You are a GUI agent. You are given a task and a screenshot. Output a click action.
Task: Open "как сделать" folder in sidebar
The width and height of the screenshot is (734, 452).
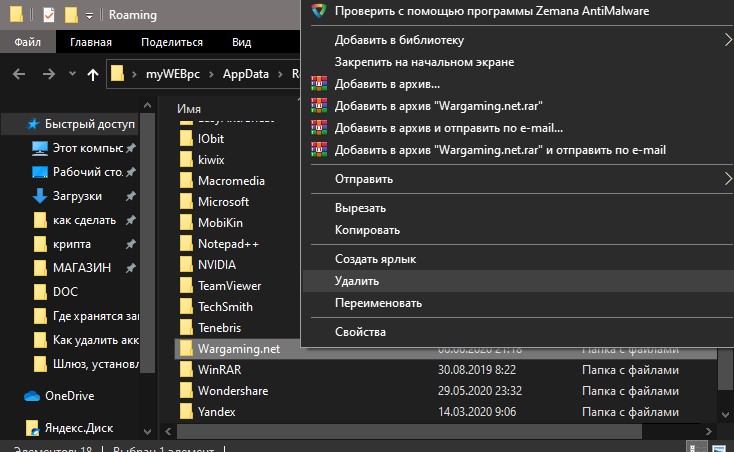click(84, 220)
